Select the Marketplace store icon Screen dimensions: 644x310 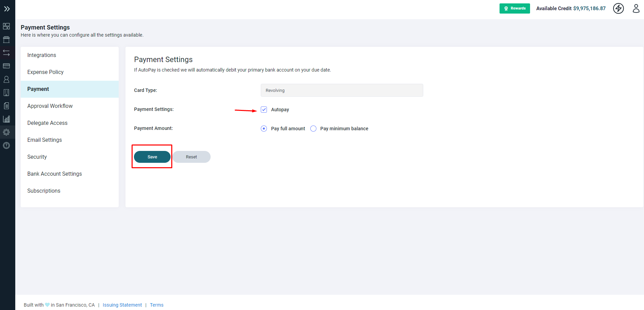pos(6,39)
